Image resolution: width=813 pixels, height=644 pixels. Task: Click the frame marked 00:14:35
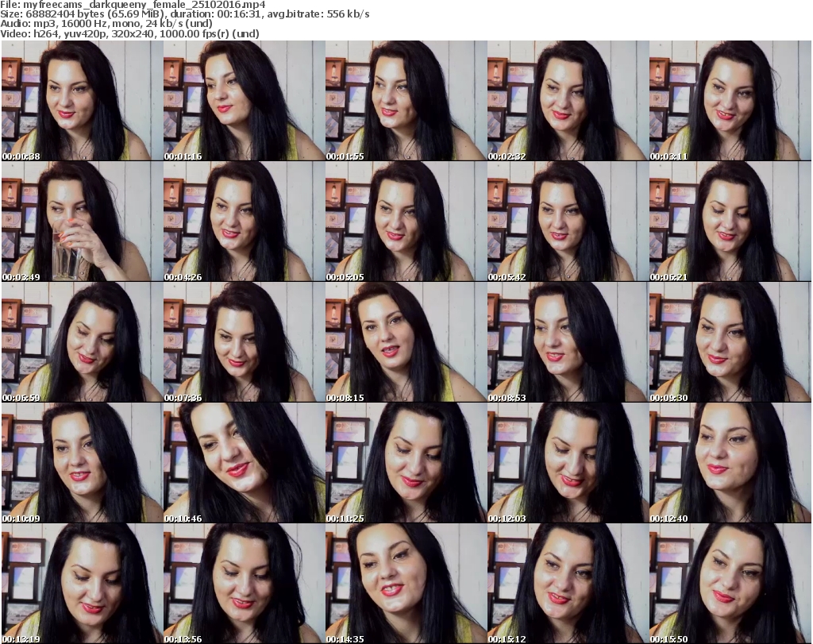point(406,584)
